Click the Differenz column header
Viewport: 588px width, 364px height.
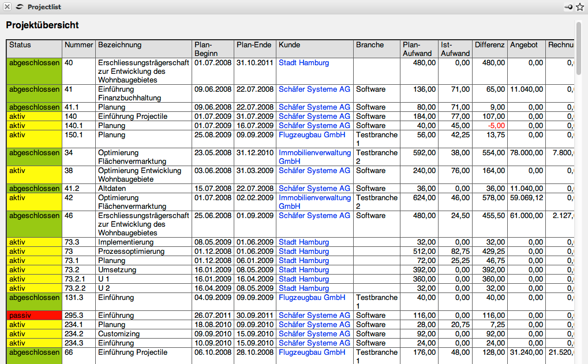[x=489, y=45]
